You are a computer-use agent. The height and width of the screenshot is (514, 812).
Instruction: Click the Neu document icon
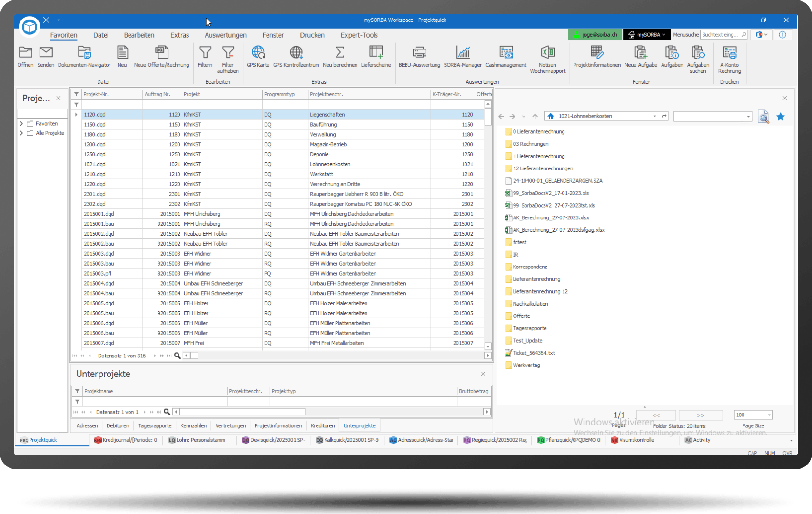[122, 52]
